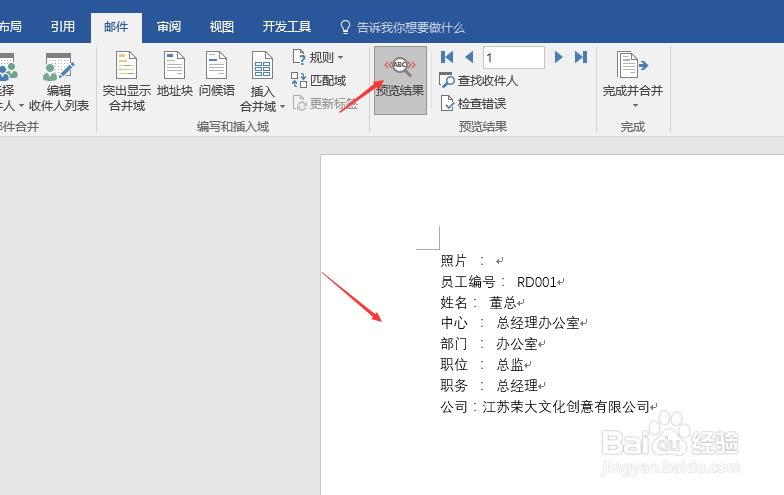Viewport: 784px width, 495px height.
Task: Click the text RD001 in document
Action: 536,282
